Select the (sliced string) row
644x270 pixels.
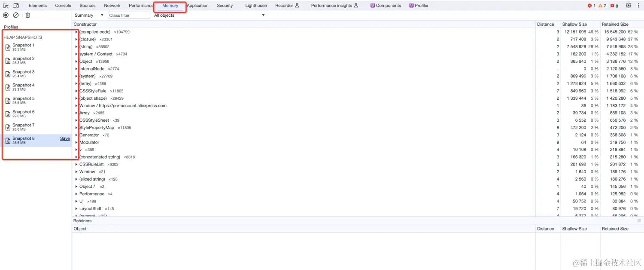(x=358, y=179)
